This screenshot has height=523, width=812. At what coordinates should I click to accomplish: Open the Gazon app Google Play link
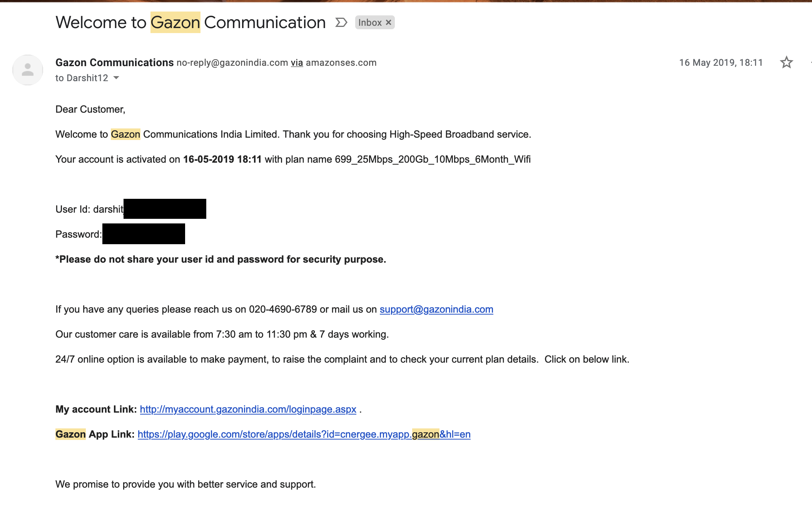(x=304, y=434)
